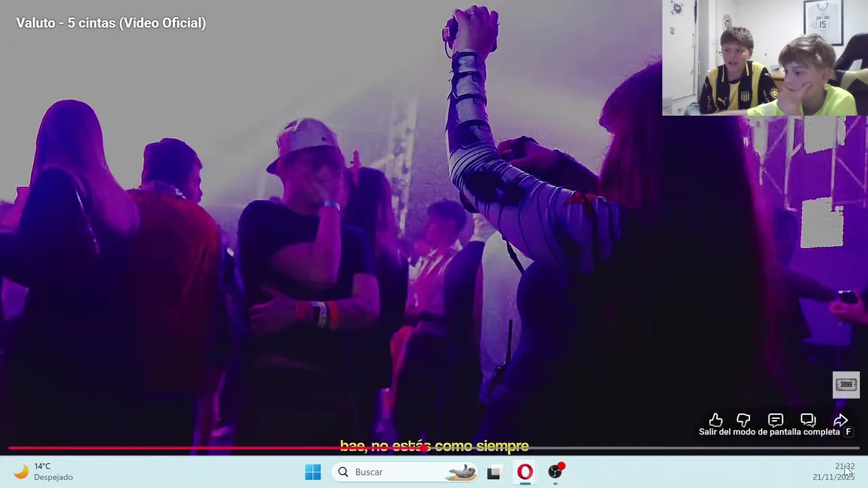Click the red progress bar scrubber dot
The height and width of the screenshot is (488, 868).
coord(425,448)
